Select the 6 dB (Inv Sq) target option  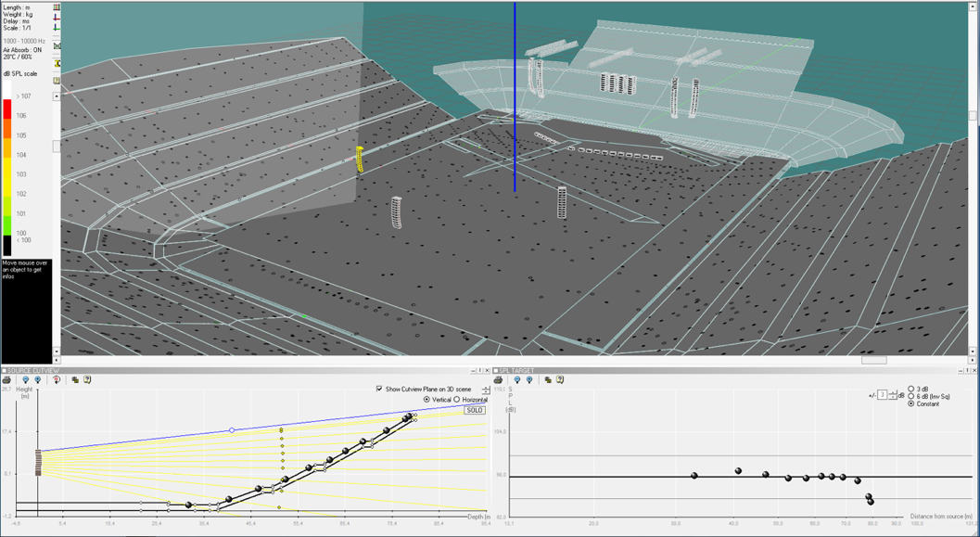click(x=910, y=396)
